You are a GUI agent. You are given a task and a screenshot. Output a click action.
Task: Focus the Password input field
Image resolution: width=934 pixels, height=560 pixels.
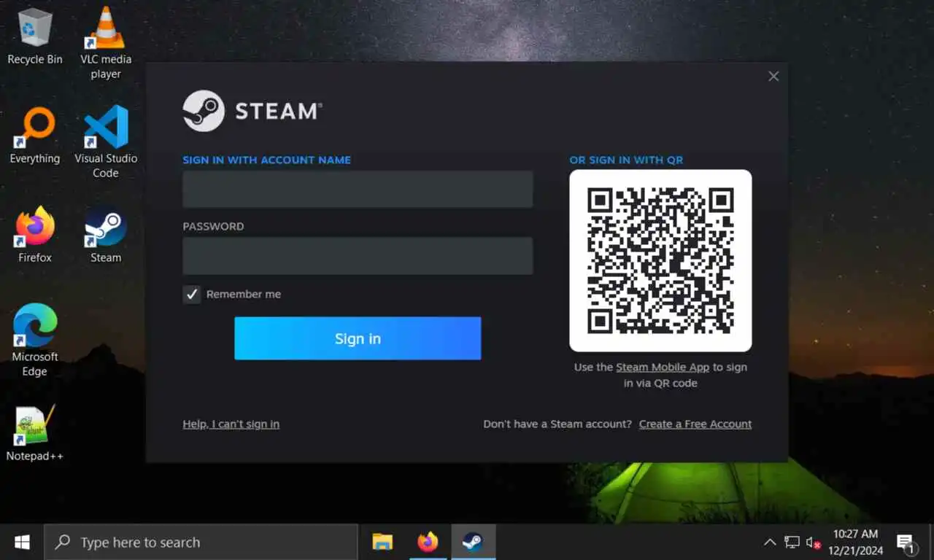coord(358,256)
